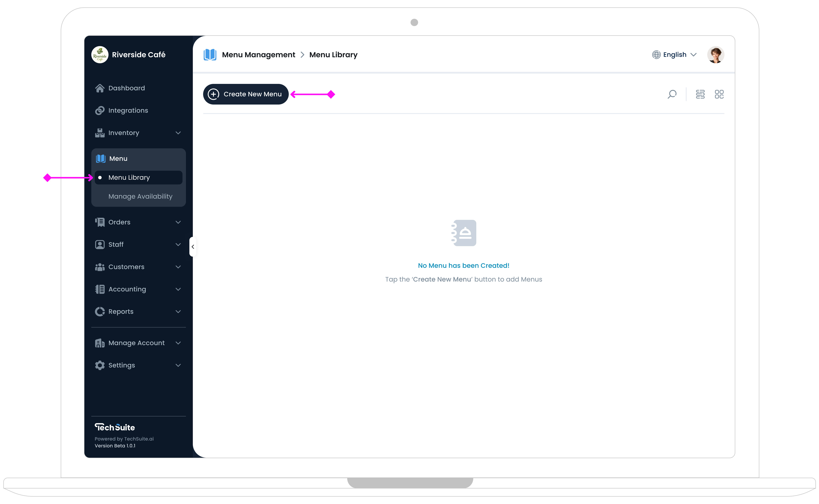Click the TechSuite footer logo
The image size is (819, 504).
click(114, 427)
